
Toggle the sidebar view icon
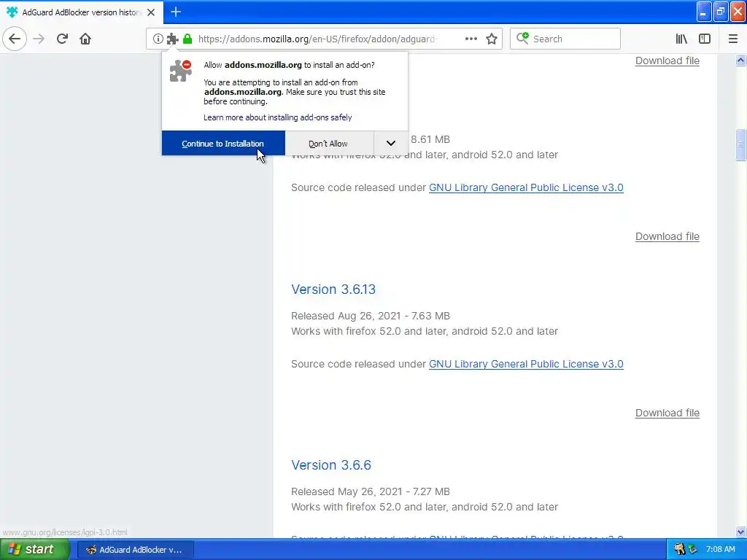(705, 39)
